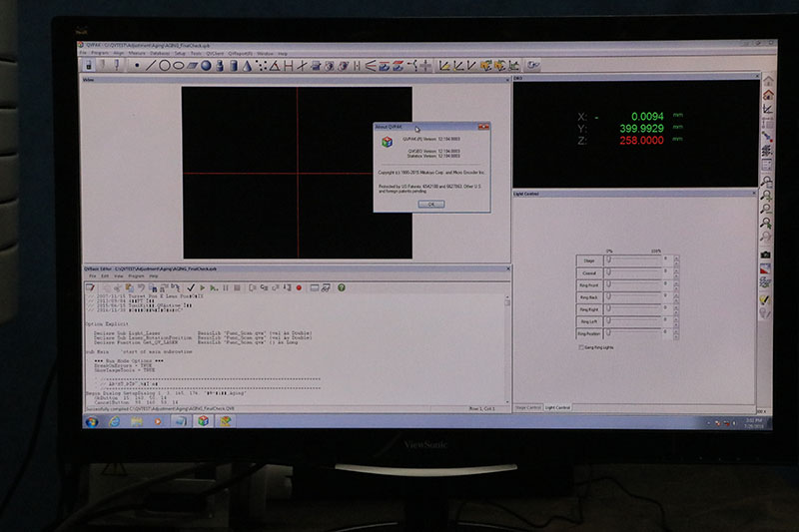Select the Ellipse measurement tool
Image resolution: width=799 pixels, height=532 pixels.
click(178, 66)
